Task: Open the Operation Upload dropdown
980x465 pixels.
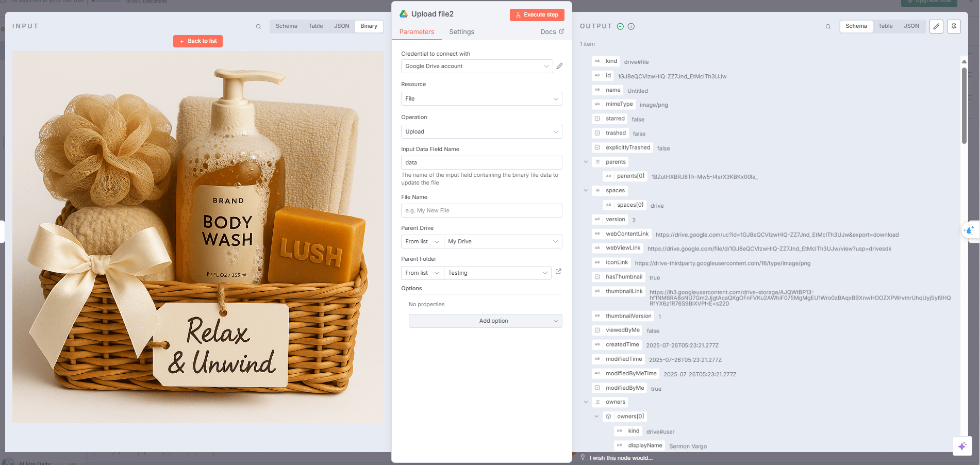Action: point(481,131)
